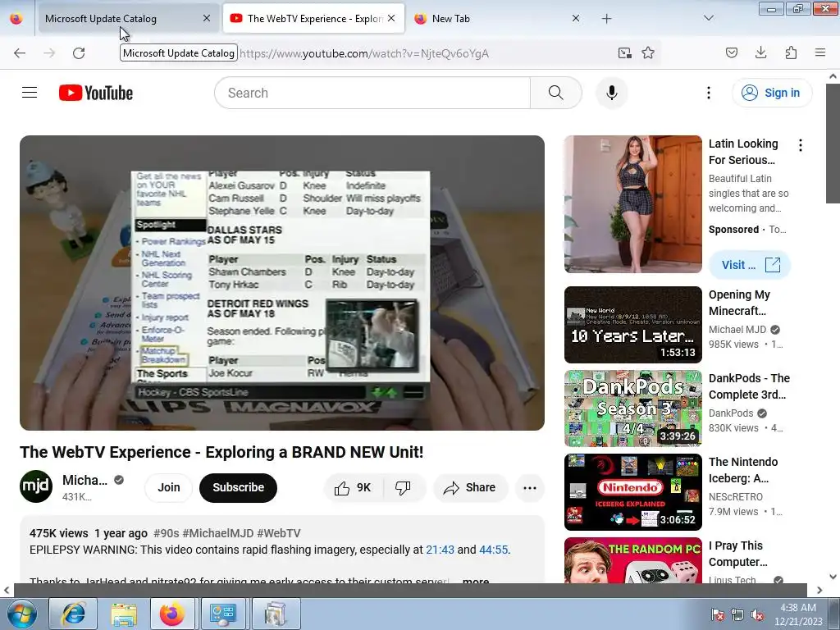Image resolution: width=840 pixels, height=630 pixels.
Task: Click inside the YouTube search field
Action: pos(372,93)
